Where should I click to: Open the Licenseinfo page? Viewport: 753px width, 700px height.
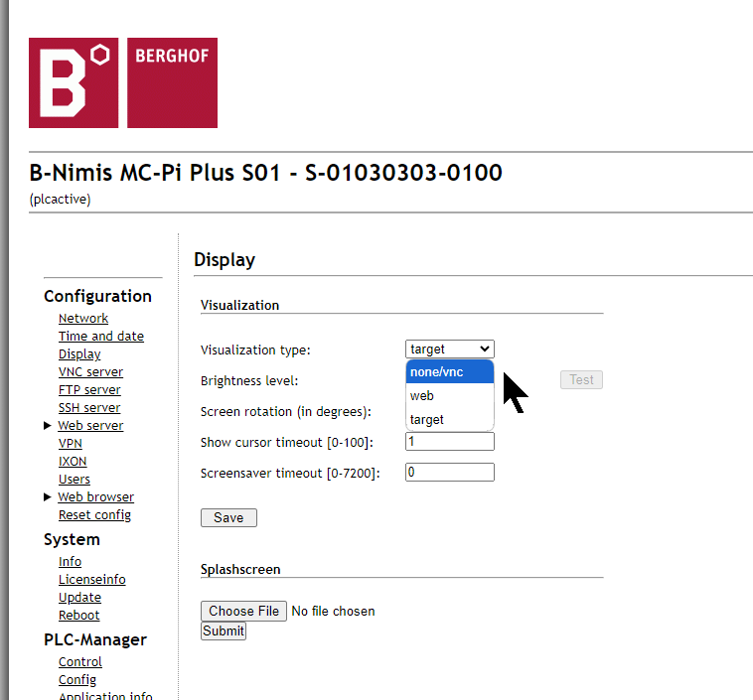pyautogui.click(x=92, y=580)
